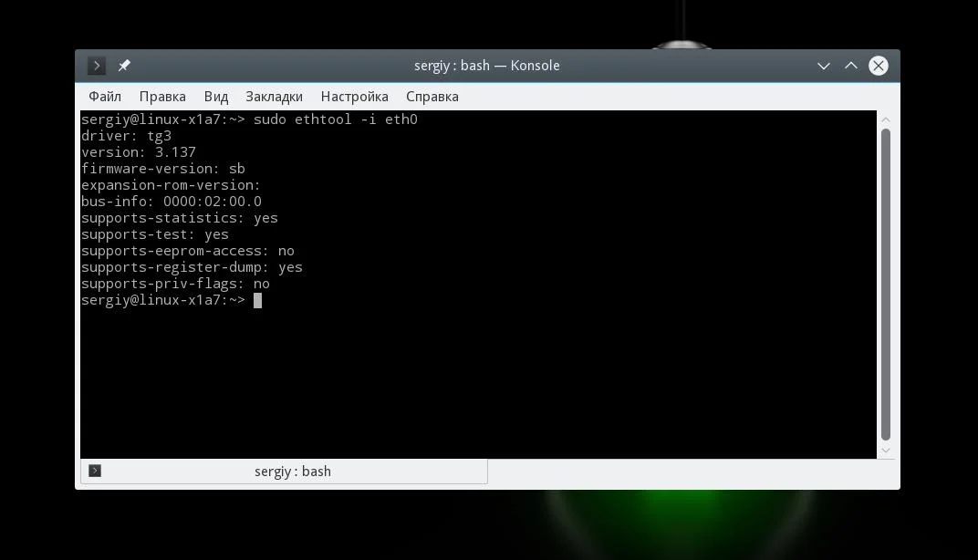This screenshot has width=978, height=560.
Task: Open the Вид menu
Action: 216,97
